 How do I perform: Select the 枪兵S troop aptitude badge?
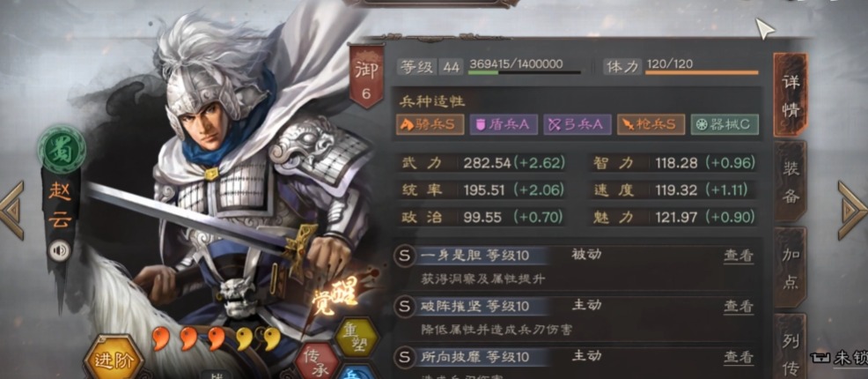(x=651, y=124)
